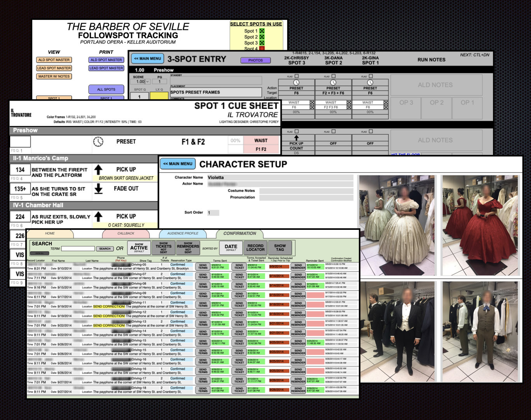Check the flag box above 2K-Chrissy preset
Viewport: 531px width, 420px height.
(297, 76)
